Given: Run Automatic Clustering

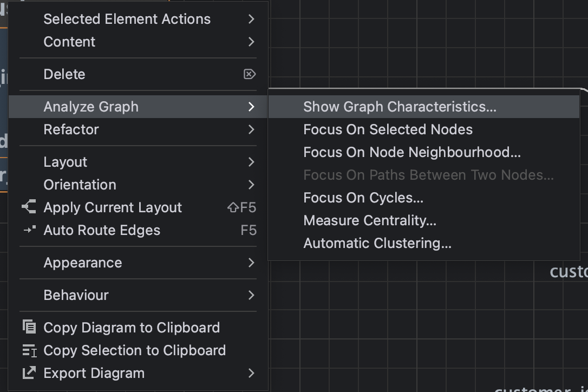Looking at the screenshot, I should (x=377, y=243).
